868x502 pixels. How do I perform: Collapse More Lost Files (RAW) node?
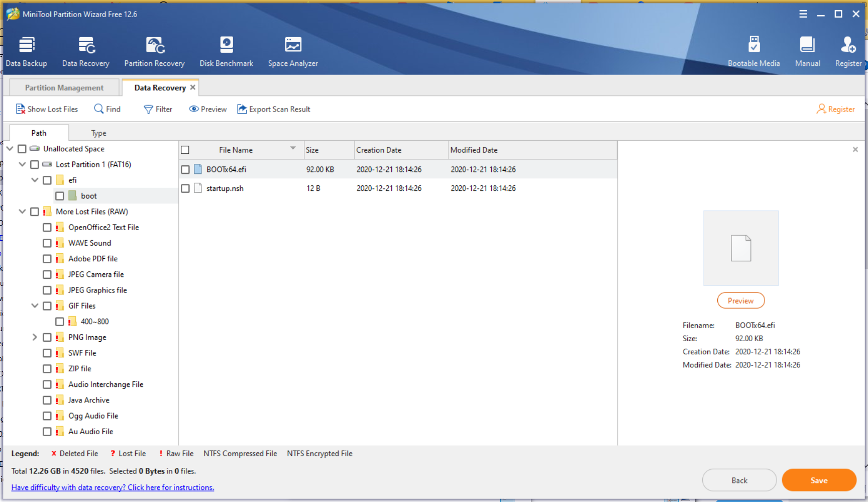(x=22, y=212)
